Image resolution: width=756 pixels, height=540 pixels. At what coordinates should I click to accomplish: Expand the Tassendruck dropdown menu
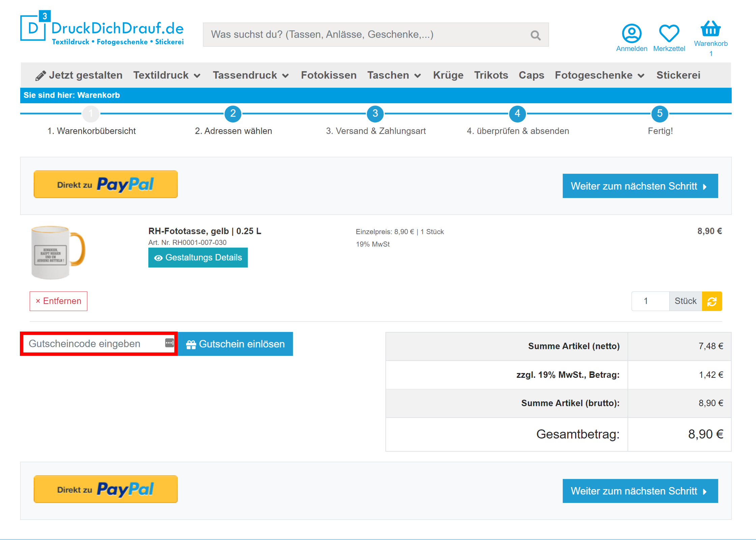pos(251,75)
